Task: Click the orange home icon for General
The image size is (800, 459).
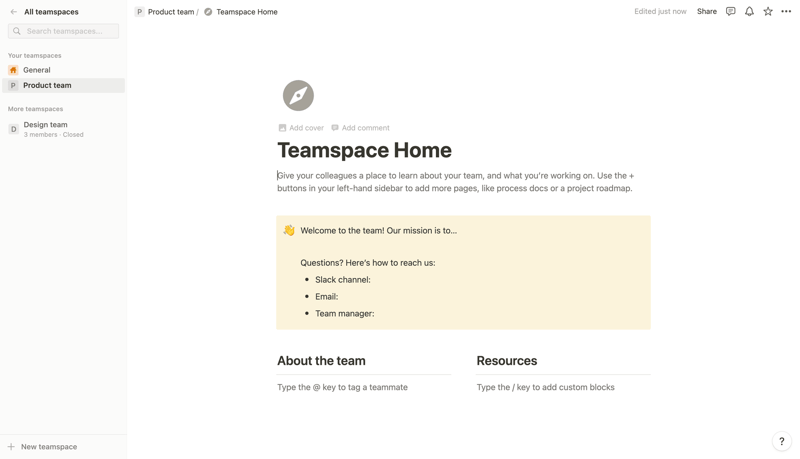Action: click(13, 70)
